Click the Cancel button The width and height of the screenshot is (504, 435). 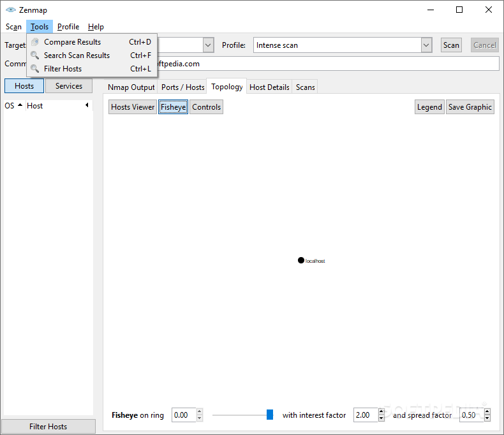pyautogui.click(x=485, y=45)
